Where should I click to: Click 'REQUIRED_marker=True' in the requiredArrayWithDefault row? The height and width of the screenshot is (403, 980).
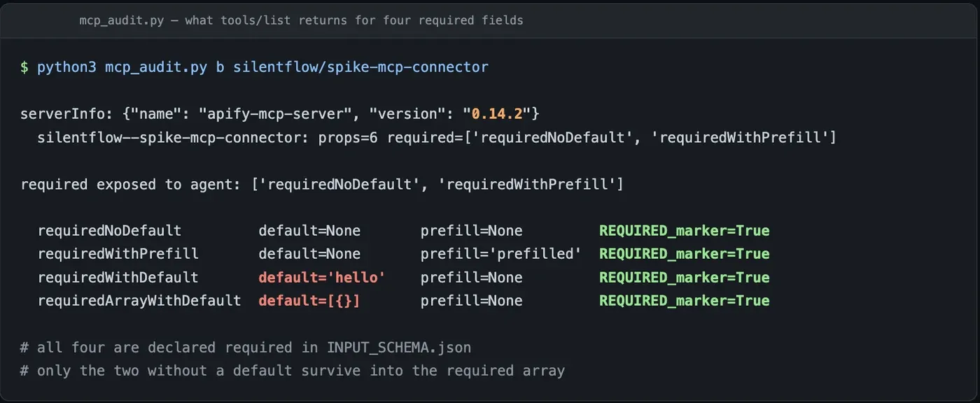[685, 301]
